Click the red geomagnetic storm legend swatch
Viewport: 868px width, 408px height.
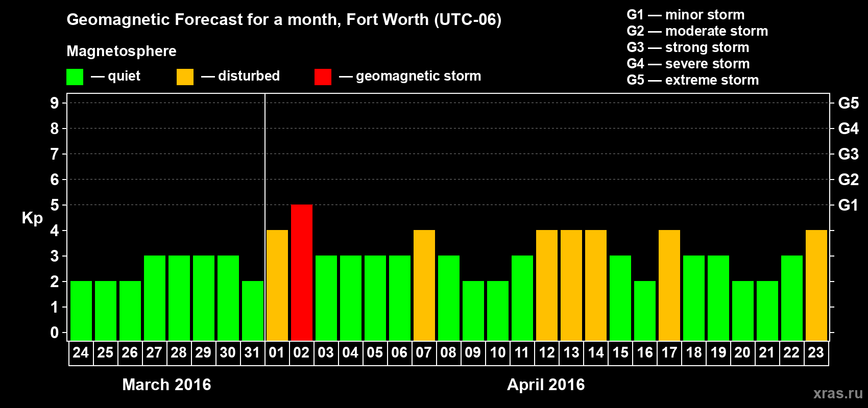[323, 77]
